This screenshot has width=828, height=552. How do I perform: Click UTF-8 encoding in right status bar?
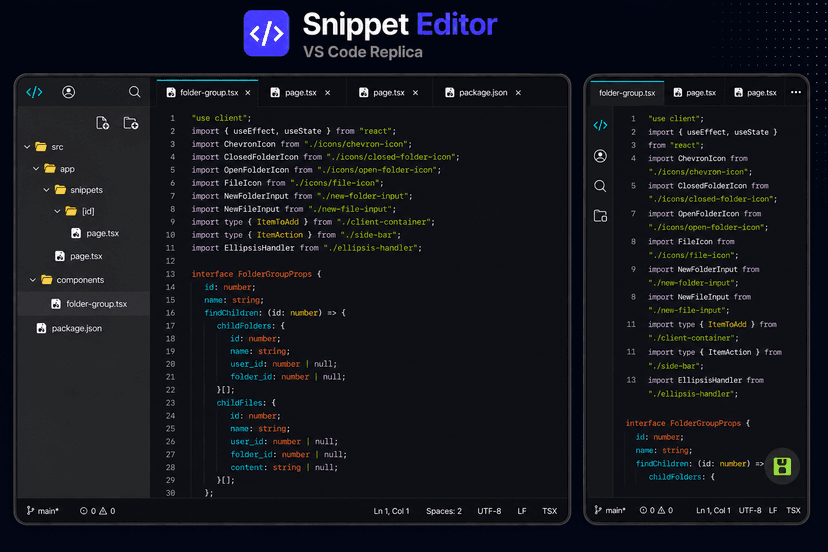750,510
